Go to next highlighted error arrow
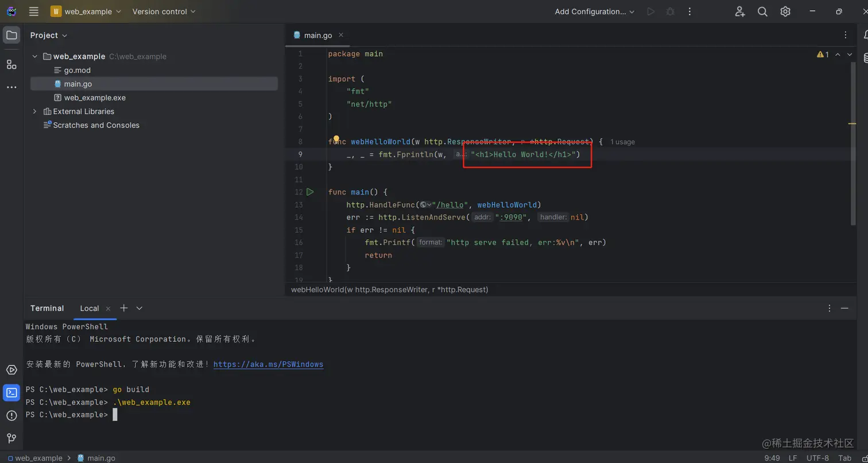The image size is (868, 463). click(850, 55)
